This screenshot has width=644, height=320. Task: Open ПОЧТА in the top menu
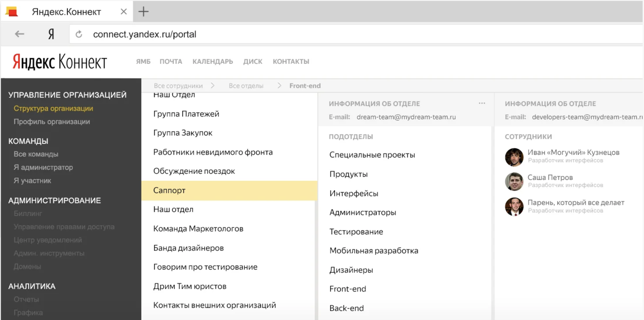pyautogui.click(x=171, y=62)
